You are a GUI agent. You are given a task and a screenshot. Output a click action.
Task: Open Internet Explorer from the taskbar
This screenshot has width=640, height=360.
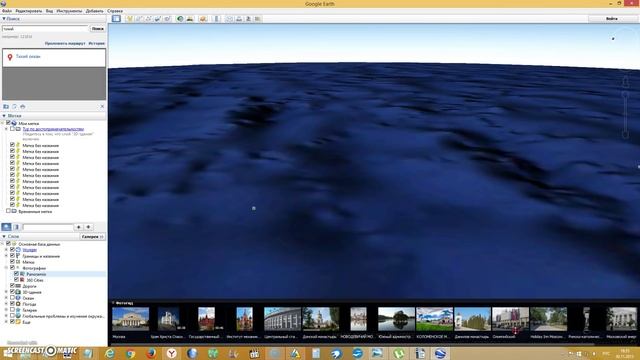click(110, 353)
